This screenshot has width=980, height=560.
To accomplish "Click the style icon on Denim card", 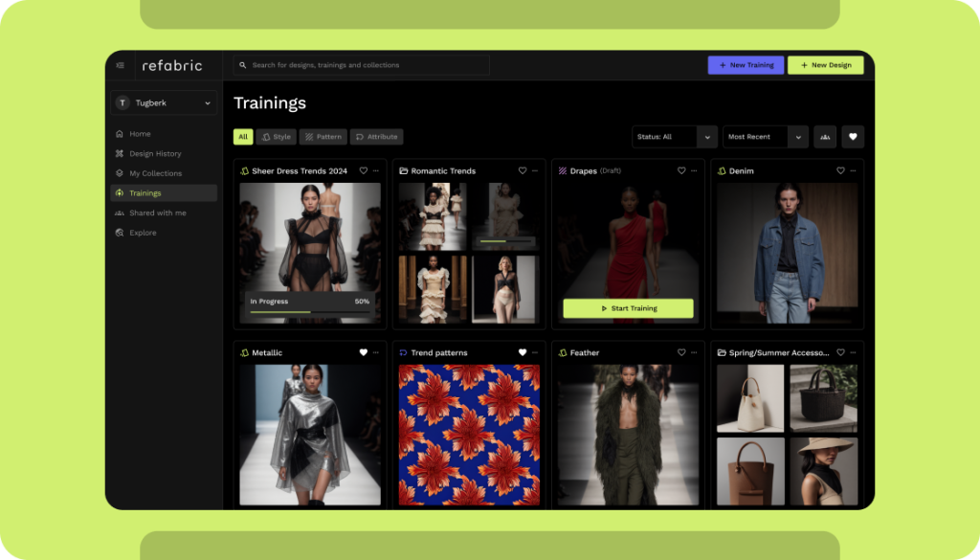I will (x=722, y=170).
